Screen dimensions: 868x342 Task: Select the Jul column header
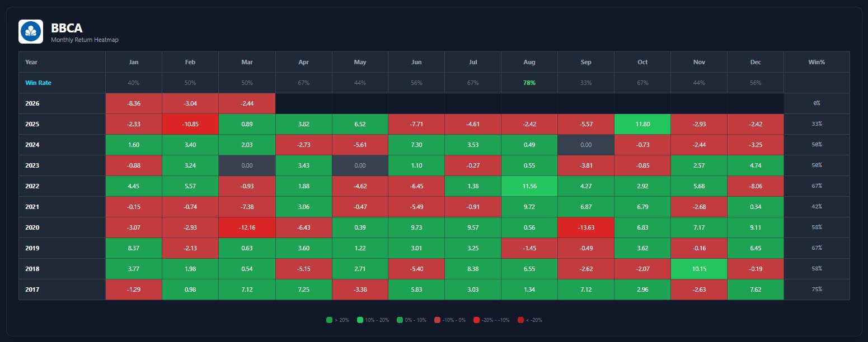coord(472,62)
